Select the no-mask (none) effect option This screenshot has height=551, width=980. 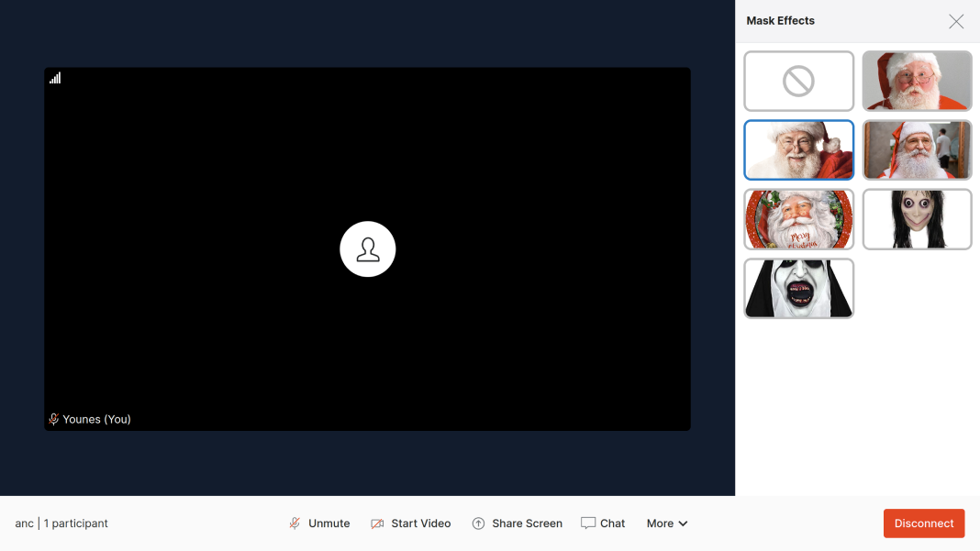798,82
